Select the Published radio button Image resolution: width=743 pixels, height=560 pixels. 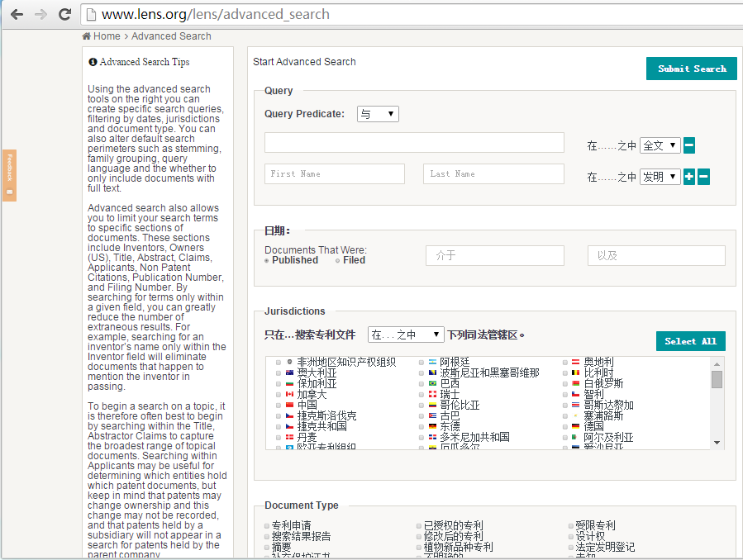click(267, 260)
